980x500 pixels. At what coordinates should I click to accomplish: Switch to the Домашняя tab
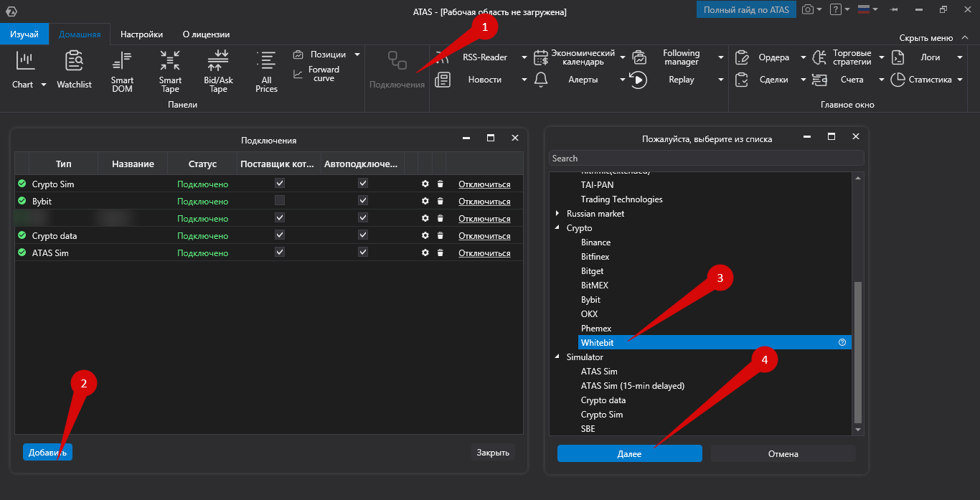point(80,34)
